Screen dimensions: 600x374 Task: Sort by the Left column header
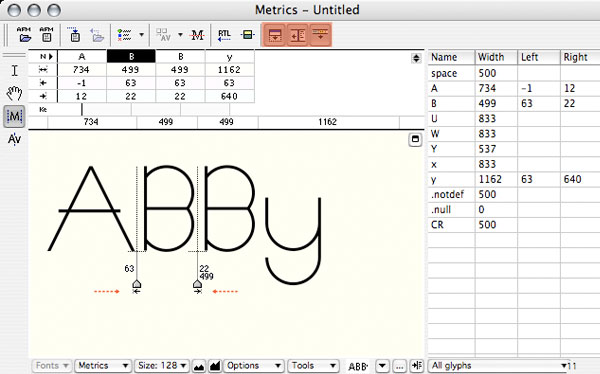[539, 57]
